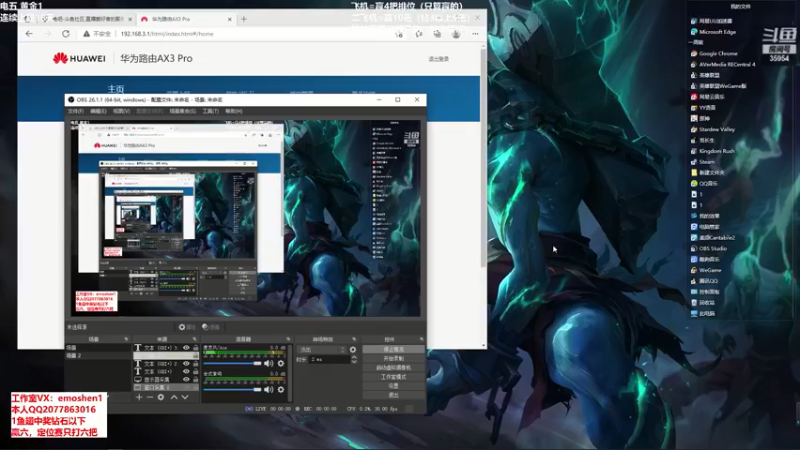Open a new Edge tab
Viewport: 800px width, 450px height.
click(244, 19)
